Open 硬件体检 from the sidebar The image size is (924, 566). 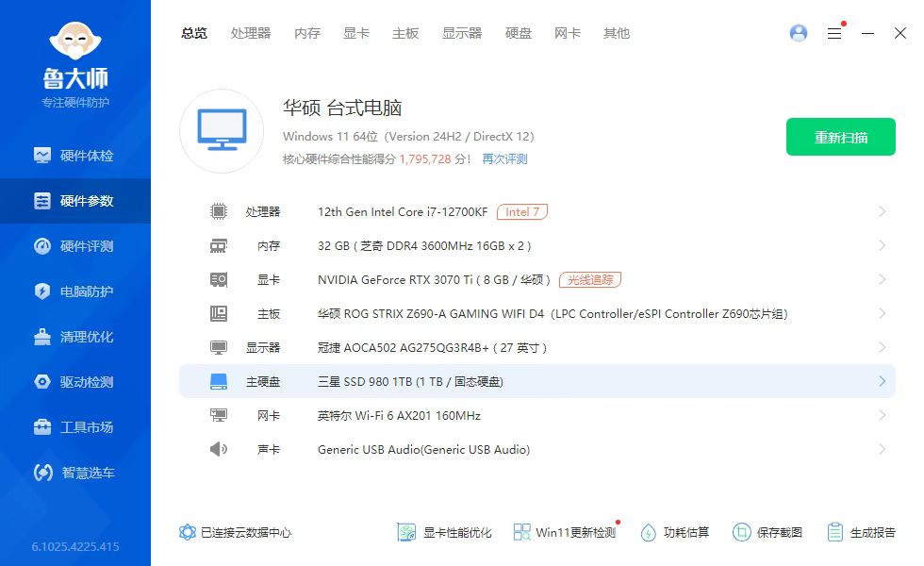point(75,156)
